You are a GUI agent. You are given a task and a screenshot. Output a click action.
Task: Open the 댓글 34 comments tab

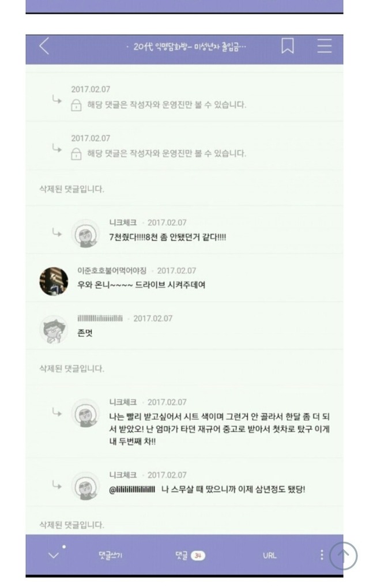190,555
